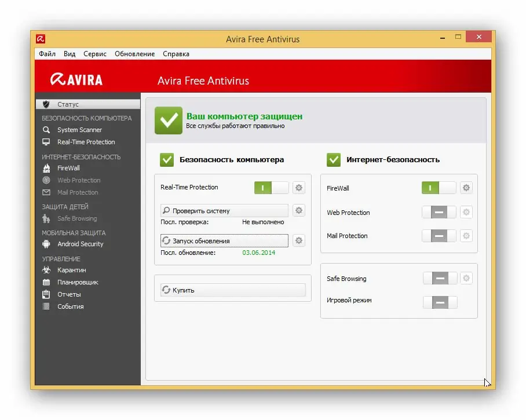Open the Сервис menu
The height and width of the screenshot is (420, 526).
[x=95, y=54]
